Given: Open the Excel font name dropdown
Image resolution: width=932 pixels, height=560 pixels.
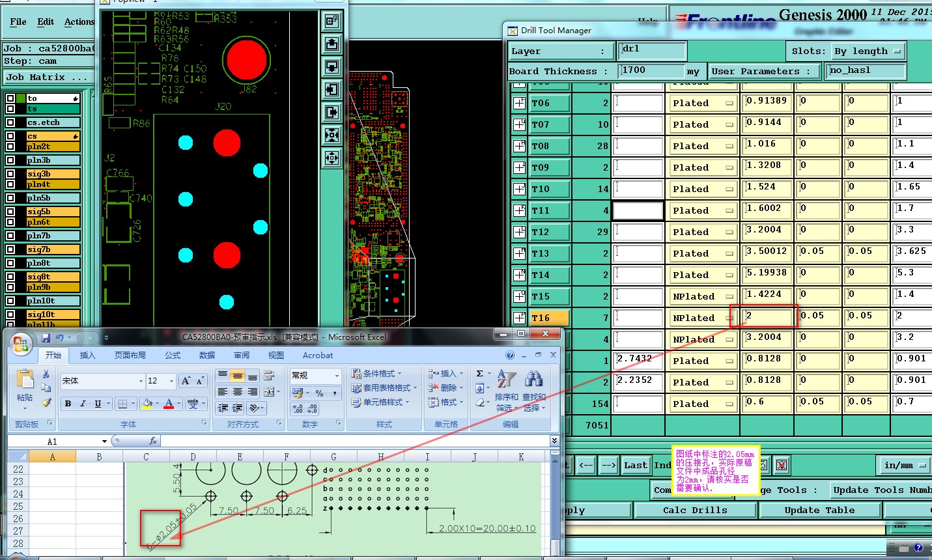Looking at the screenshot, I should 141,381.
